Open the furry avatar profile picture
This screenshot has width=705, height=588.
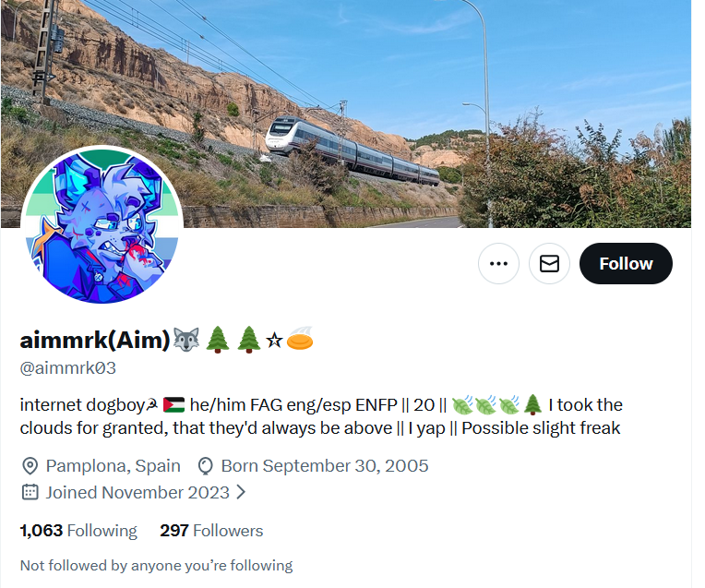[102, 225]
